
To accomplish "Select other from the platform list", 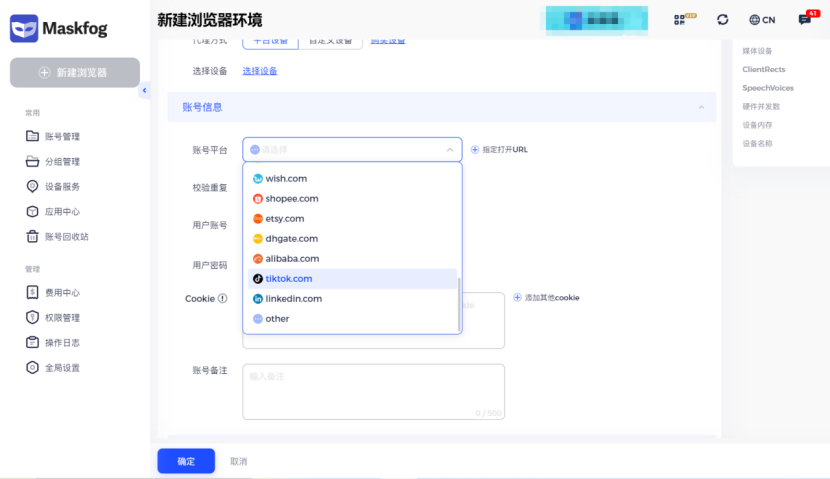I will (x=352, y=319).
